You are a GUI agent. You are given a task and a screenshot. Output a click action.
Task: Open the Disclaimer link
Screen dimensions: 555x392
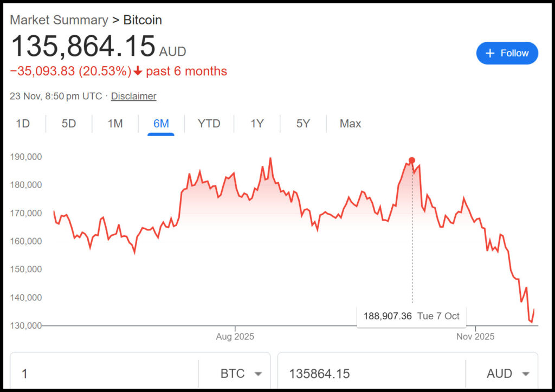coord(133,96)
